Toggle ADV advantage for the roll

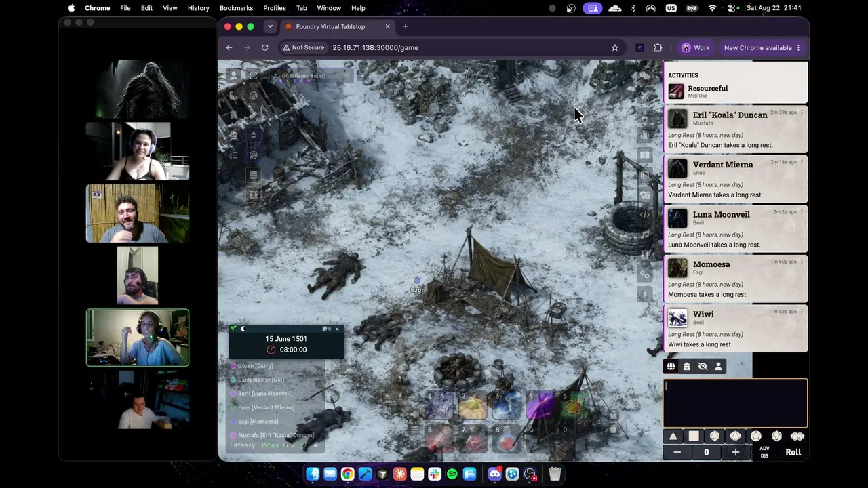pos(764,449)
